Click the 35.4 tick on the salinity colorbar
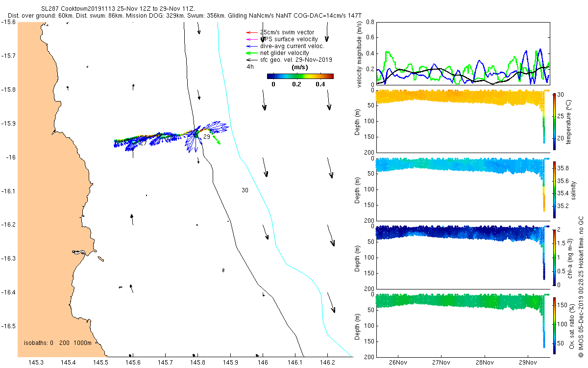The image size is (588, 368). (563, 193)
